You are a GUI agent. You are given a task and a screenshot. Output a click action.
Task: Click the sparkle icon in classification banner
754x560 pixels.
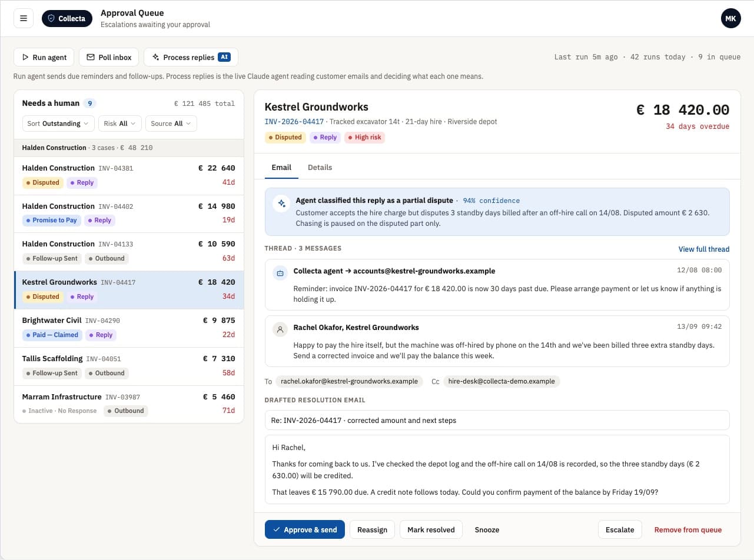pos(282,203)
